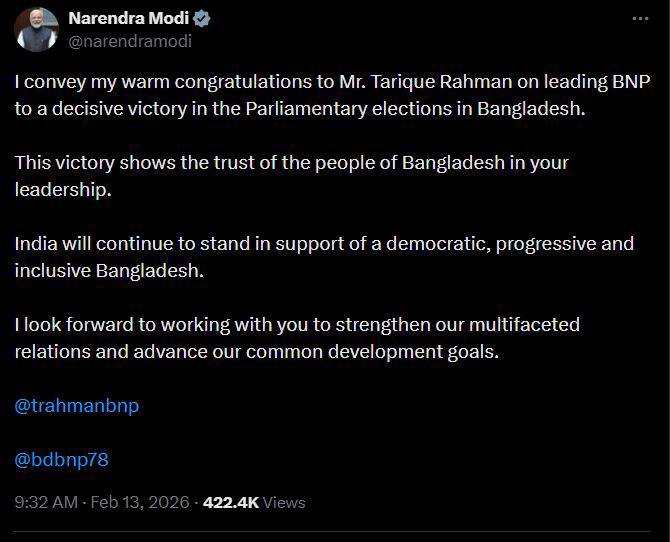Click the 422.4K view count
This screenshot has height=542, width=670.
pos(232,502)
